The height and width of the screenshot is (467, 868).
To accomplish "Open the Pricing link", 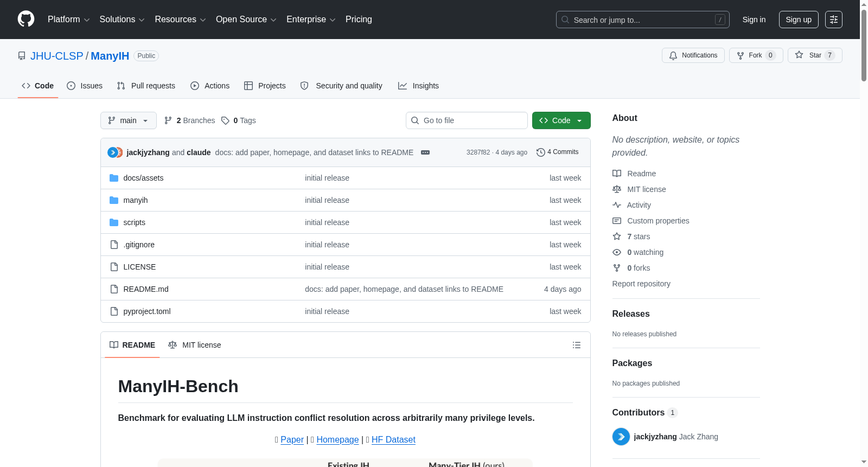I will point(359,20).
